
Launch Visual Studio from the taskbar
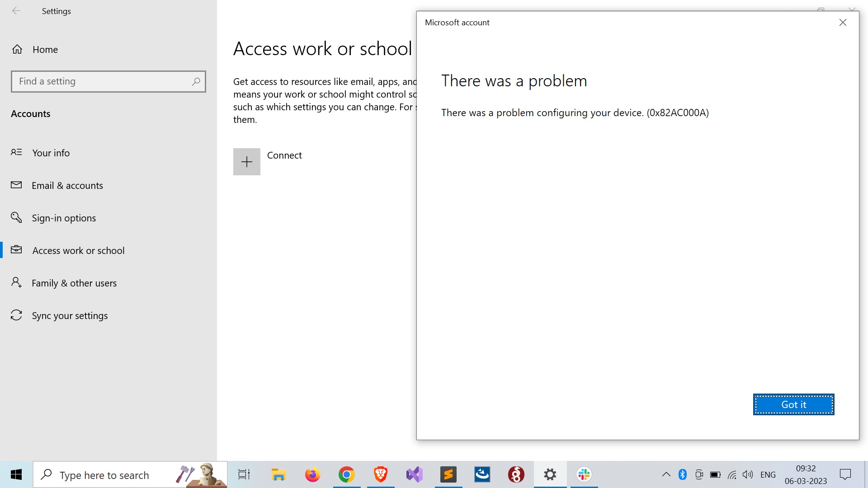point(414,474)
